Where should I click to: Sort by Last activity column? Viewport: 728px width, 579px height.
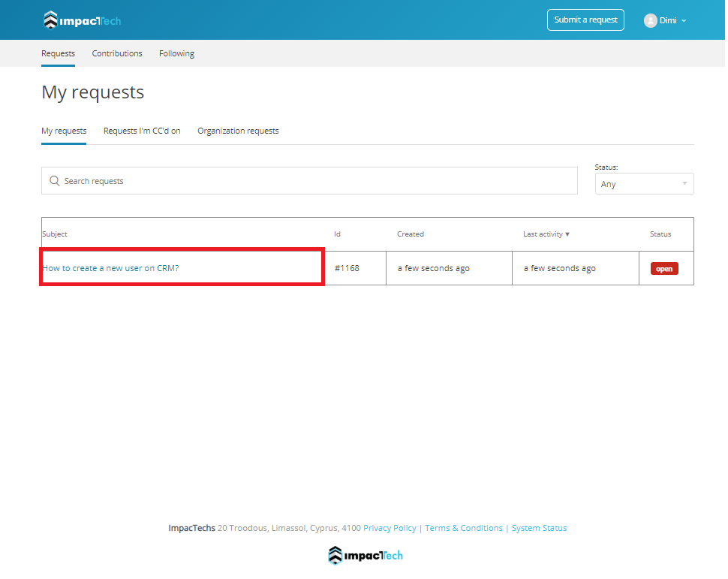(x=546, y=234)
